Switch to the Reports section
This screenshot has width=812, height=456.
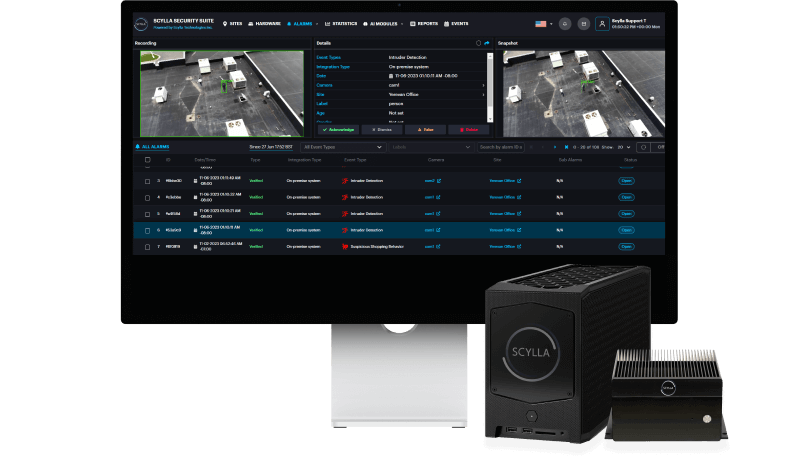click(x=424, y=24)
